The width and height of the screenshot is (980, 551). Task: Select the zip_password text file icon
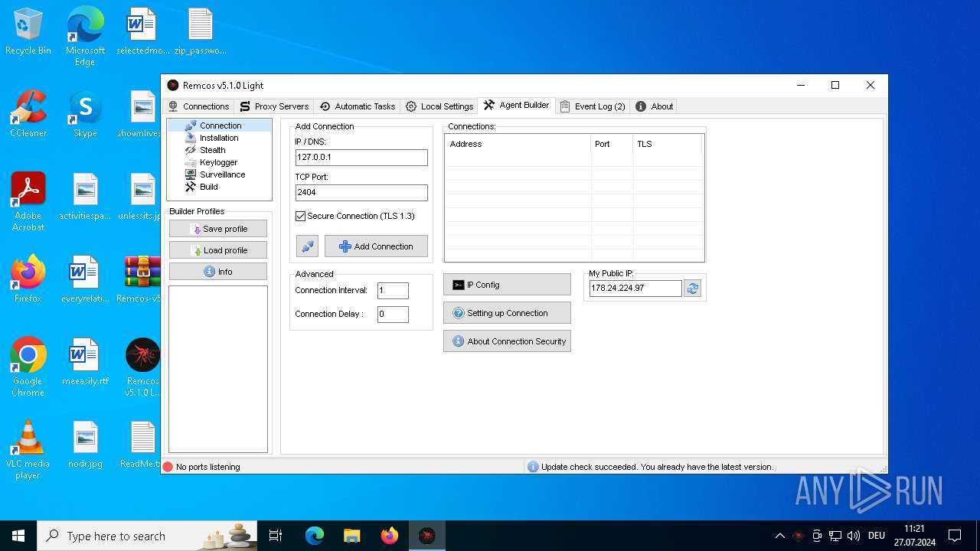point(200,32)
